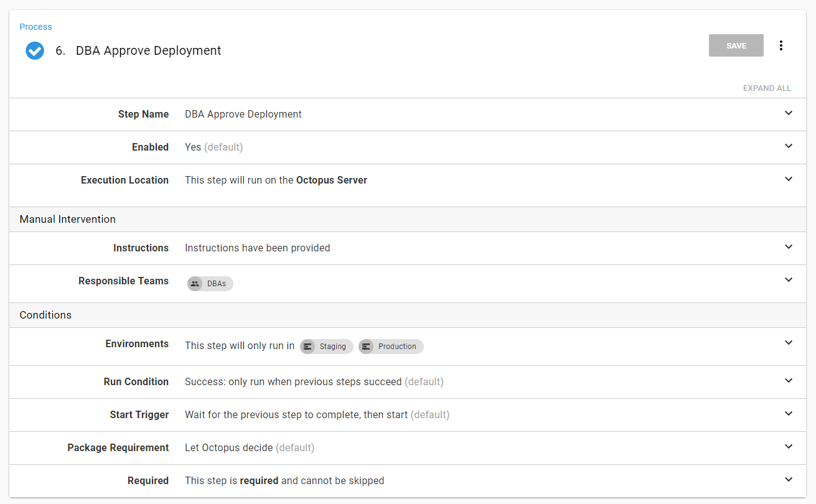The width and height of the screenshot is (816, 504).
Task: Go back via the Process breadcrumb link
Action: tap(35, 27)
